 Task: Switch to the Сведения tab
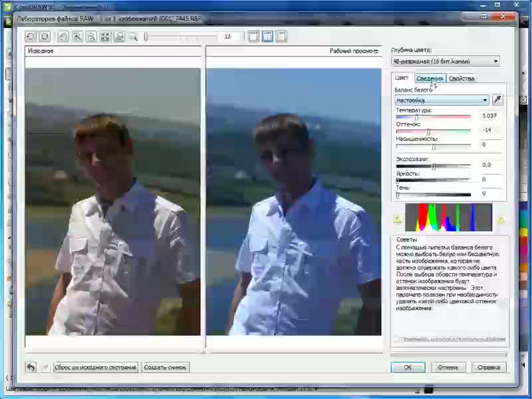tap(430, 78)
